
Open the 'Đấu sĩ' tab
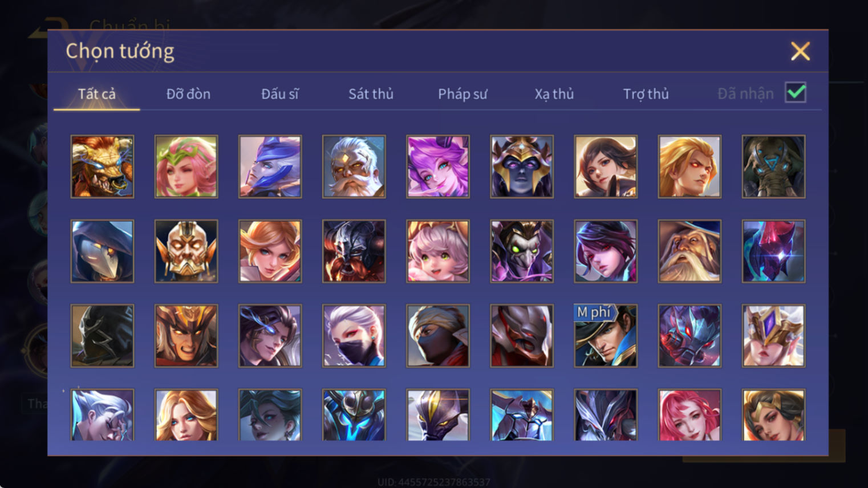tap(279, 94)
